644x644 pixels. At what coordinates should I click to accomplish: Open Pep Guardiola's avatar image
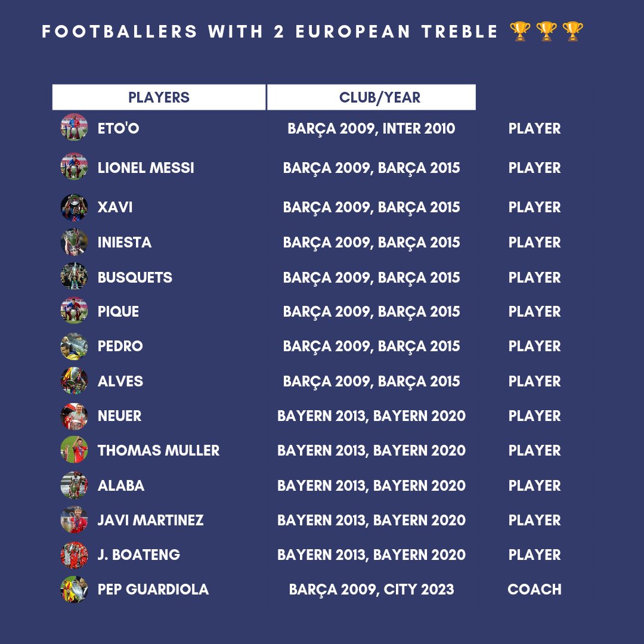[x=75, y=589]
